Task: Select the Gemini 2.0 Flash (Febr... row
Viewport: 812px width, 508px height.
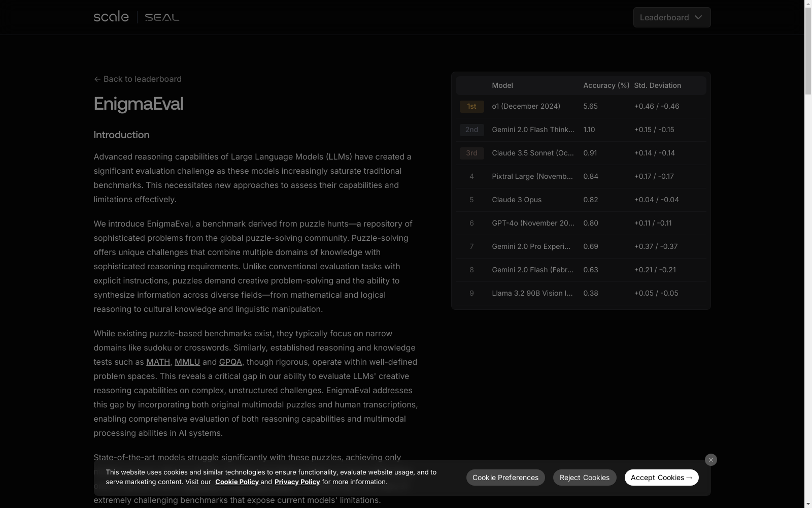Action: pos(581,270)
